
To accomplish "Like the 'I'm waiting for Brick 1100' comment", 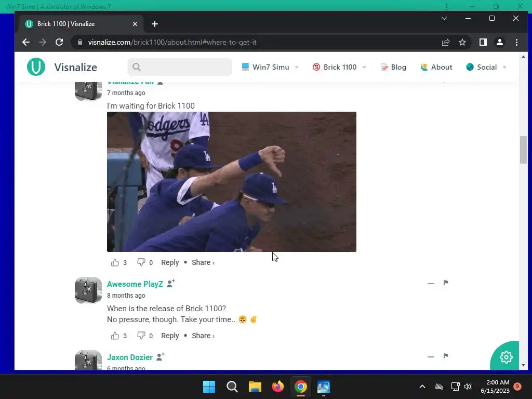I will point(115,262).
